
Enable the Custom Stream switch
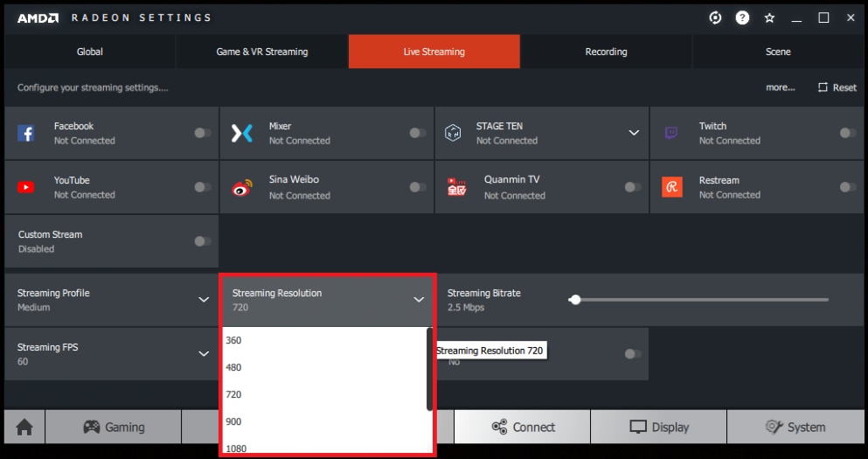[x=203, y=241]
